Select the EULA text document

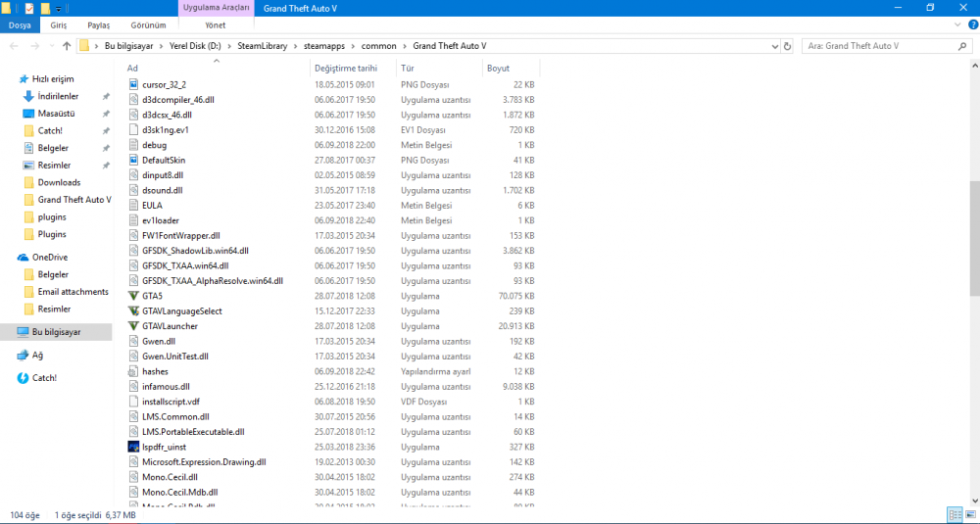(x=152, y=206)
